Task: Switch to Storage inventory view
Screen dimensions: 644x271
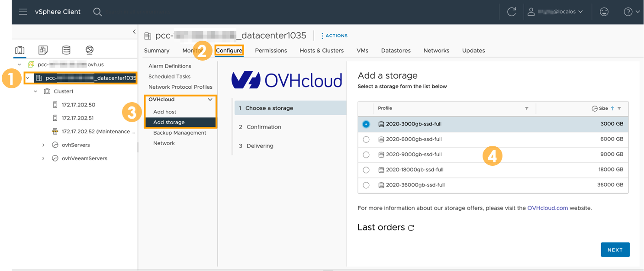Action: tap(66, 50)
